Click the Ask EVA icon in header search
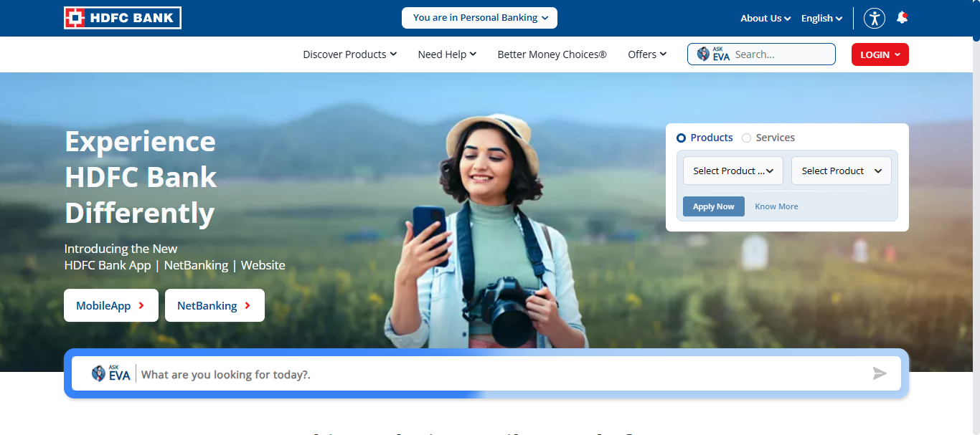Viewport: 980px width, 435px height. tap(713, 54)
